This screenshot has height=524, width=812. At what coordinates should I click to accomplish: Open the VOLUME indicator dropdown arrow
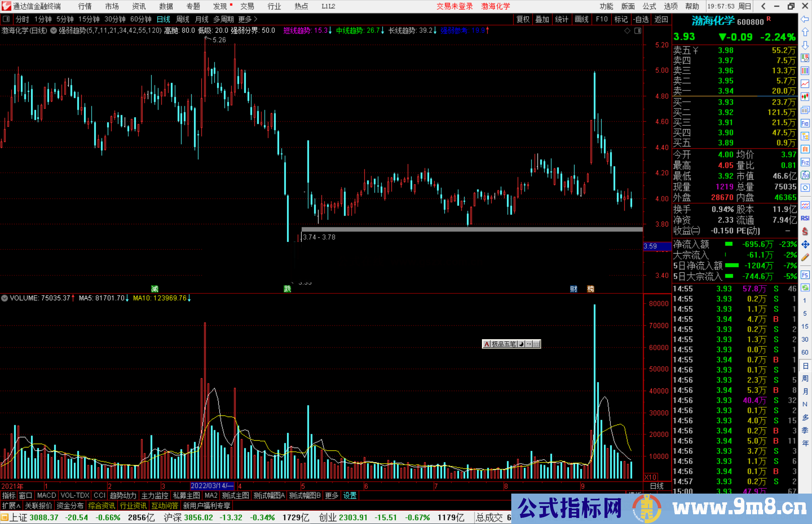tap(5, 298)
